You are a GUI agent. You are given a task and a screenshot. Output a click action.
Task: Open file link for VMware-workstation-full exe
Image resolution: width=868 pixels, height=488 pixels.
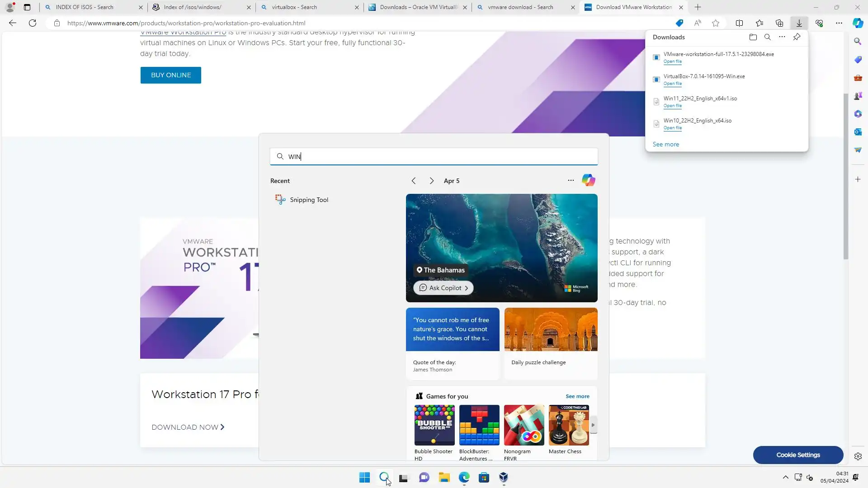click(672, 61)
